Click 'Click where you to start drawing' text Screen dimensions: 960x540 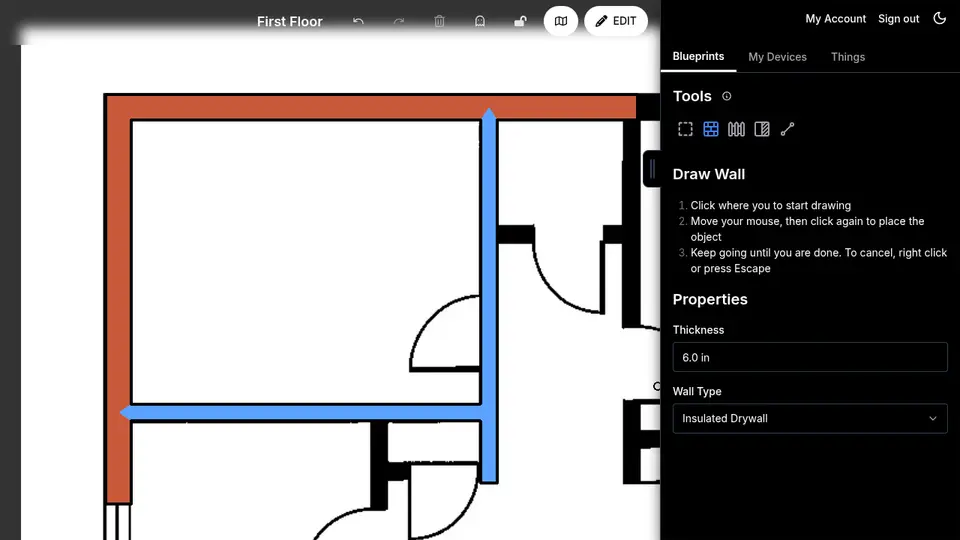coord(771,206)
